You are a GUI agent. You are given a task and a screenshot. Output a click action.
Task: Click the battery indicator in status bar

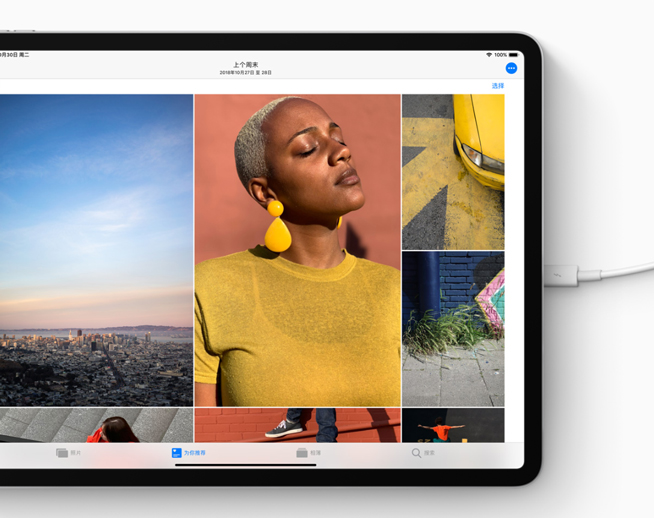(x=514, y=55)
